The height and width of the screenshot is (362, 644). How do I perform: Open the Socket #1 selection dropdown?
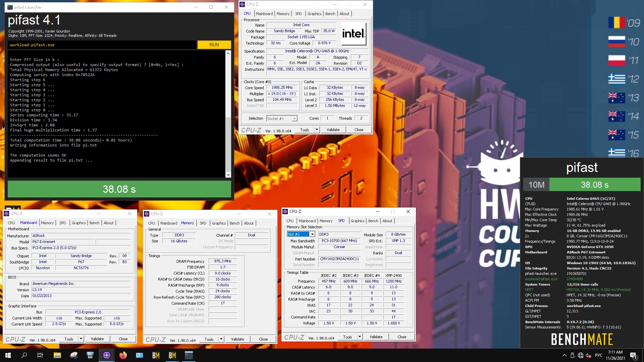[x=282, y=119]
